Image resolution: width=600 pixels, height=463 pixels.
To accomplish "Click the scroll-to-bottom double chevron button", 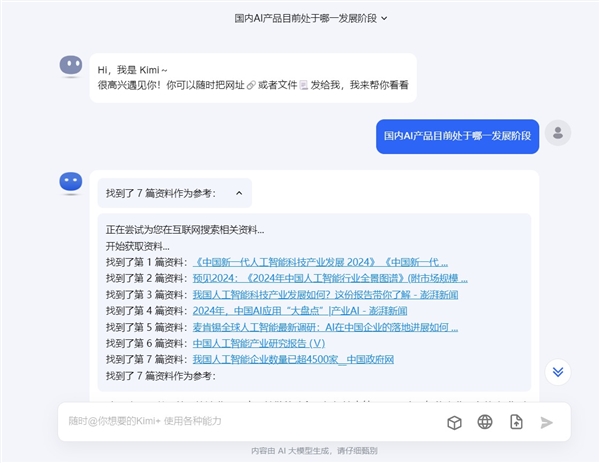I will point(558,372).
